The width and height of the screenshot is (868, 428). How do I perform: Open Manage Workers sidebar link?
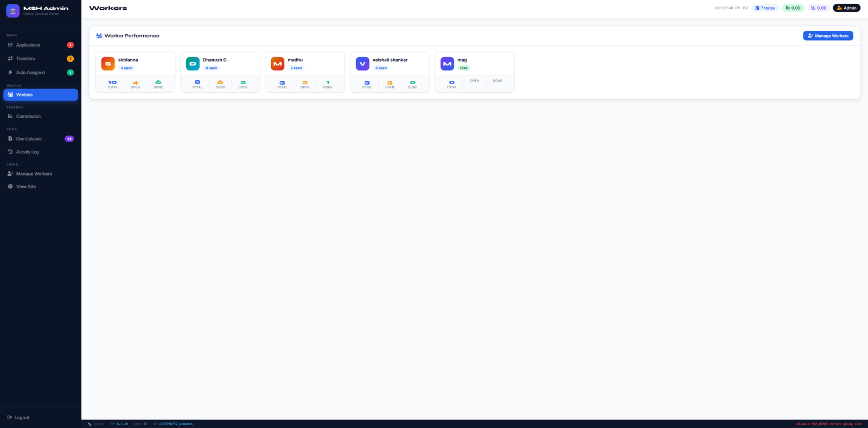[x=41, y=174]
